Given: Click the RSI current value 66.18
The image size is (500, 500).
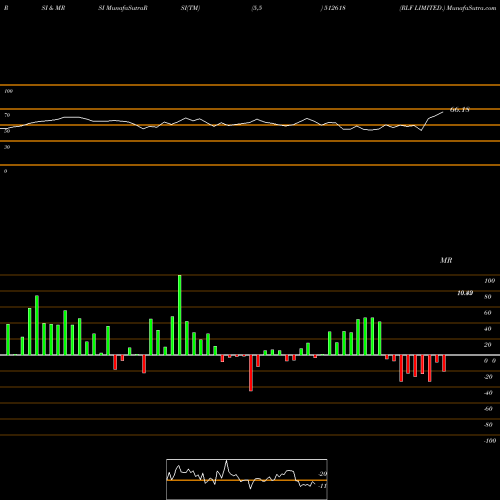Looking at the screenshot, I should tap(460, 109).
